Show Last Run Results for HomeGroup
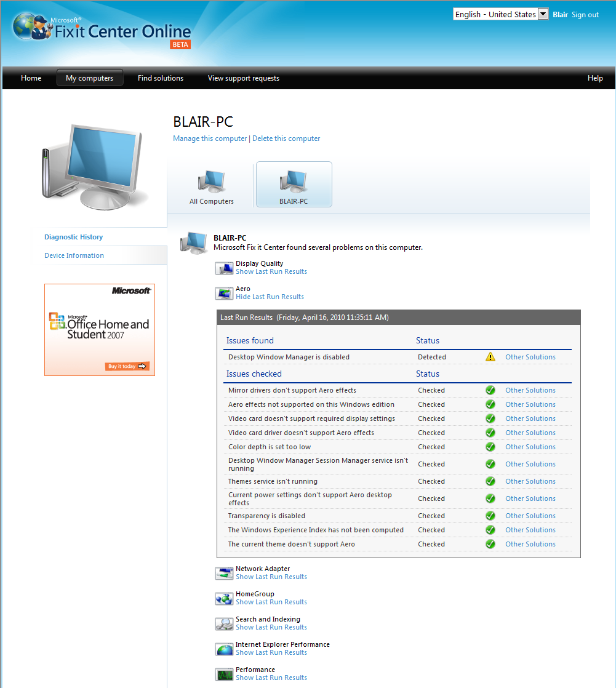Image resolution: width=616 pixels, height=688 pixels. tap(271, 602)
